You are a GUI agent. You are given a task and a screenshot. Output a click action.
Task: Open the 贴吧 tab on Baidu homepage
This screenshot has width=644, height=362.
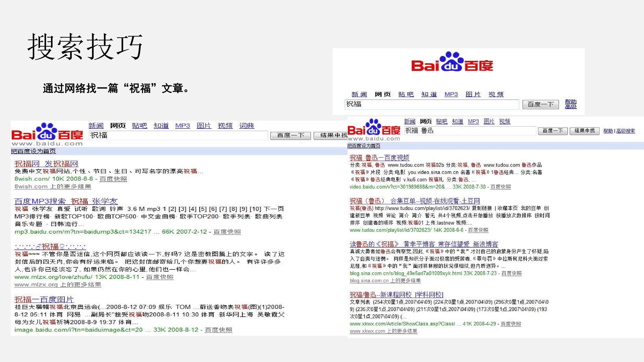click(x=406, y=94)
